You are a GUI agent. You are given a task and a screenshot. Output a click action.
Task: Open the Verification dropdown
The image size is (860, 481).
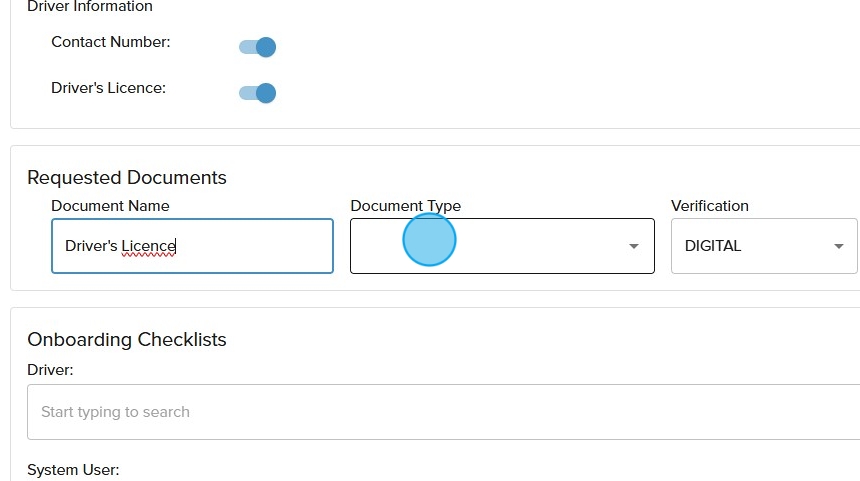[x=763, y=246]
